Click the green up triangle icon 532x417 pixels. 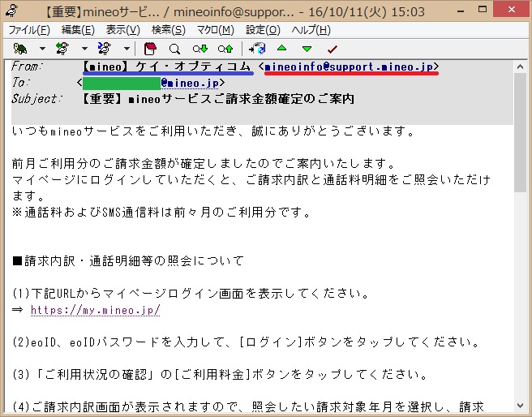[281, 49]
